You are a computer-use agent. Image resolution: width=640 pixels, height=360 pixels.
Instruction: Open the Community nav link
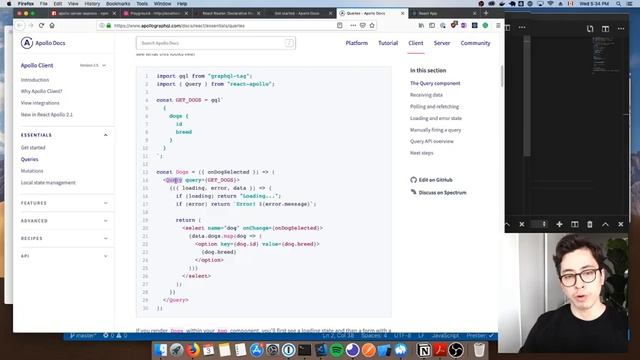pyautogui.click(x=475, y=43)
